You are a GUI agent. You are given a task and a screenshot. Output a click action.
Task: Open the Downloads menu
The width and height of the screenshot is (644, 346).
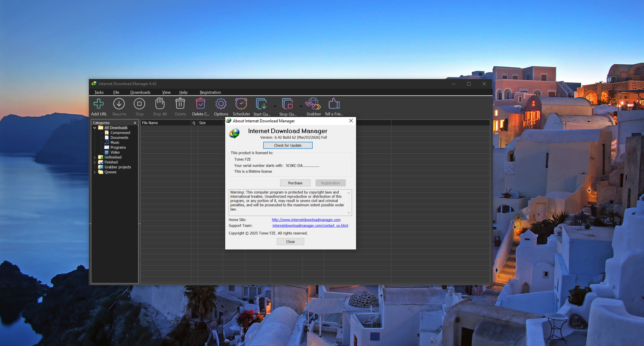click(x=140, y=93)
